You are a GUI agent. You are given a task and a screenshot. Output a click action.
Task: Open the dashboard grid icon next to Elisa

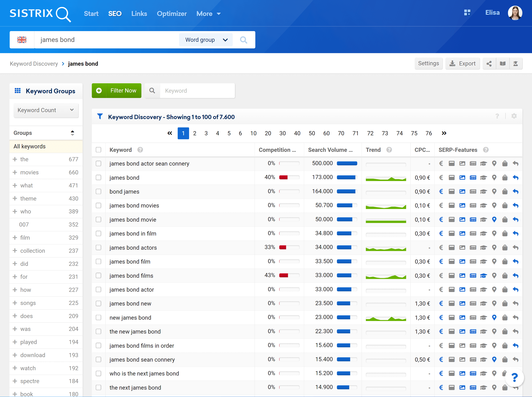[467, 12]
